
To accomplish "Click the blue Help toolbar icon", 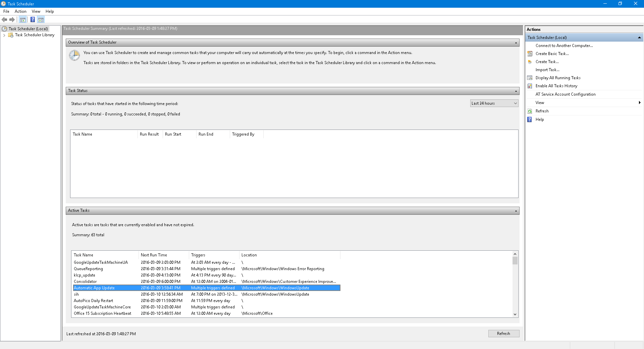I will click(x=33, y=19).
